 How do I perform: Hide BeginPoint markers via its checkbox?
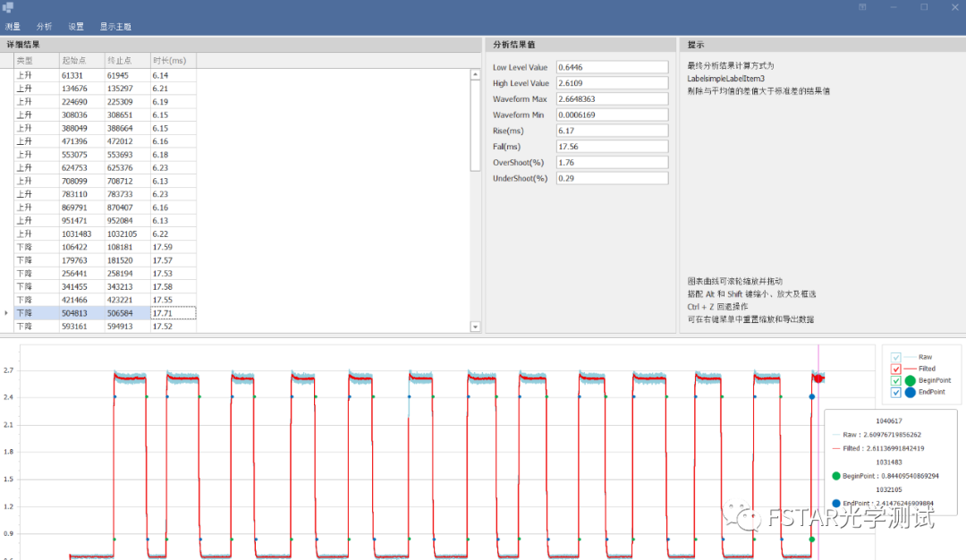(x=897, y=381)
